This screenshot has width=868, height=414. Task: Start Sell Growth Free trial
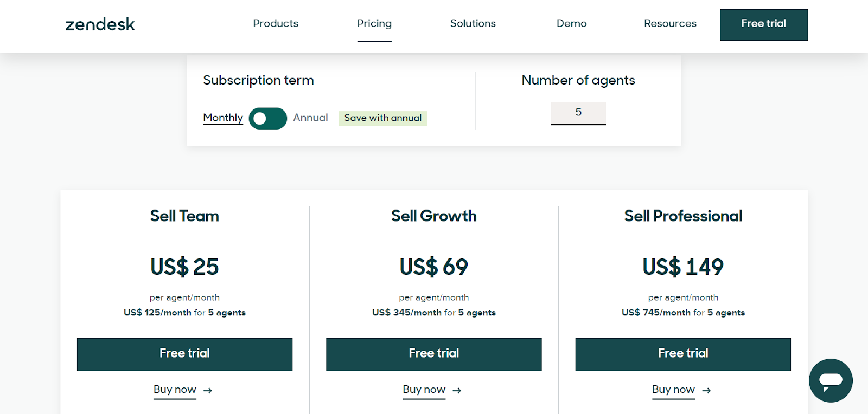coord(434,354)
